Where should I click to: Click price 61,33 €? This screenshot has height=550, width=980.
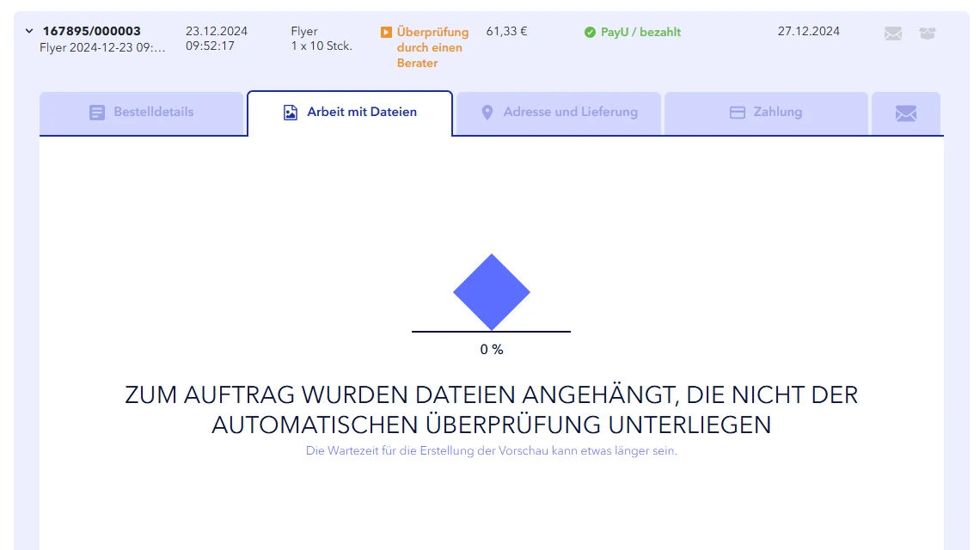[x=507, y=31]
